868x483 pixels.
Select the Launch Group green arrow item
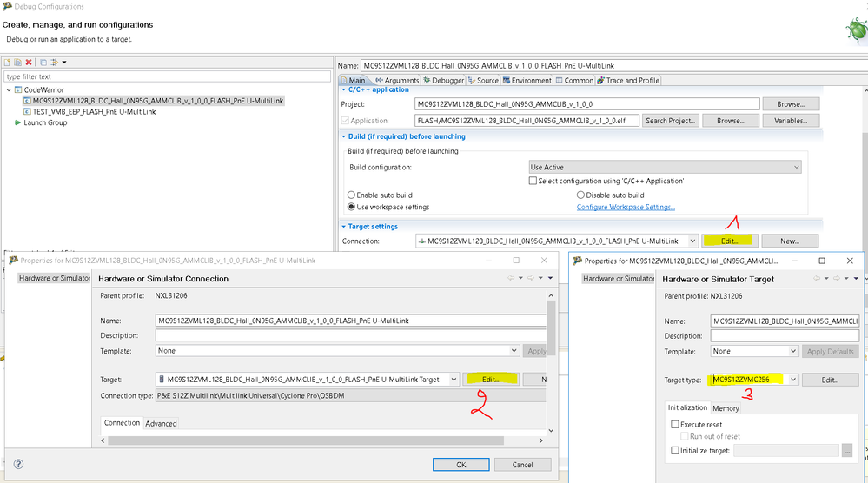coord(41,122)
